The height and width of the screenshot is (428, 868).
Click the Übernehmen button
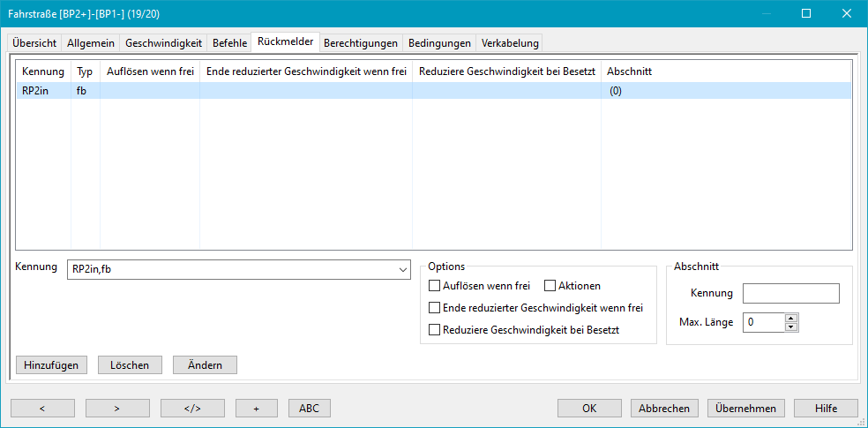click(x=745, y=408)
